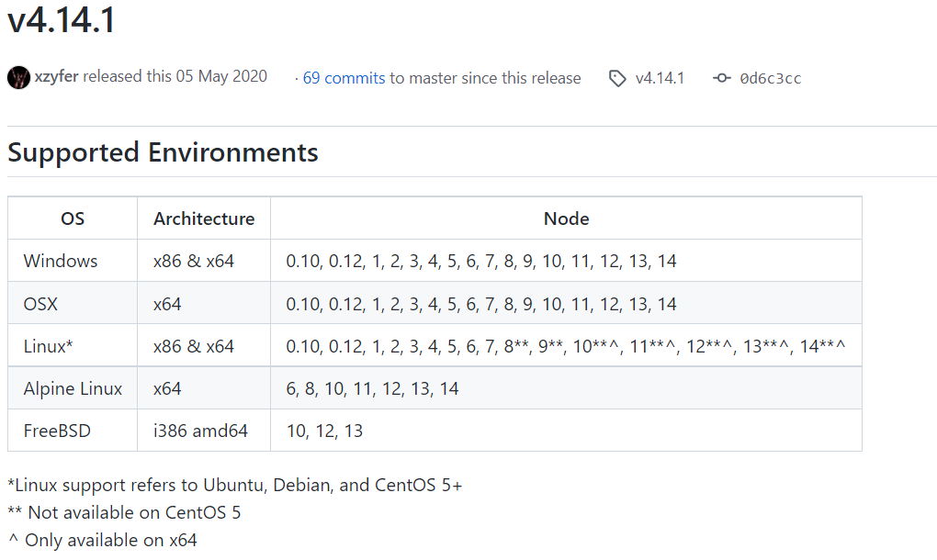Click the Architecture column header

coord(204,218)
